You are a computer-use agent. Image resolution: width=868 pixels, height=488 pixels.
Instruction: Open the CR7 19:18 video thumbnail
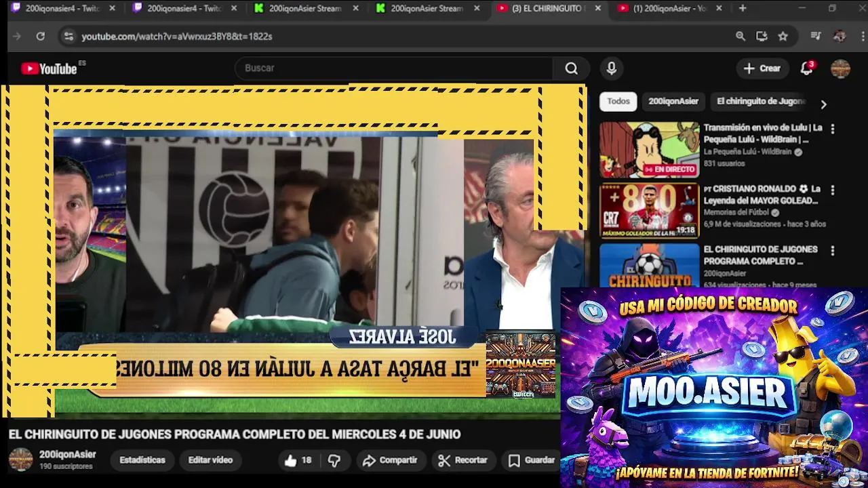649,211
